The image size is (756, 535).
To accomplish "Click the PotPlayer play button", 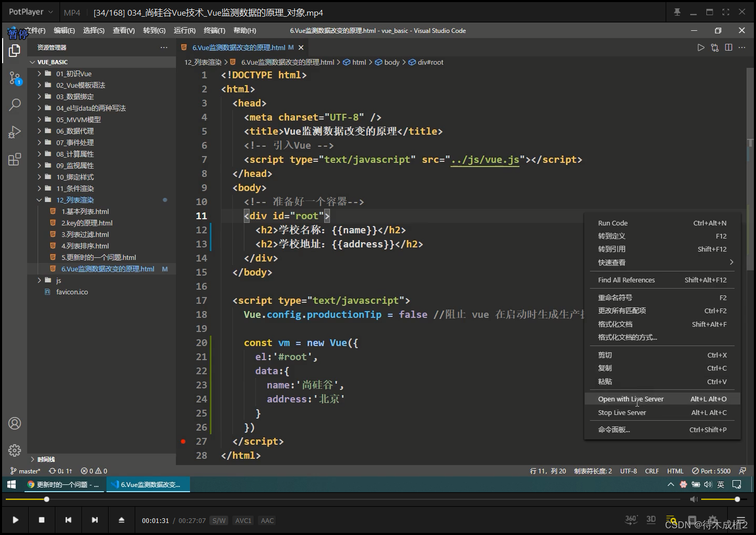I will (15, 520).
